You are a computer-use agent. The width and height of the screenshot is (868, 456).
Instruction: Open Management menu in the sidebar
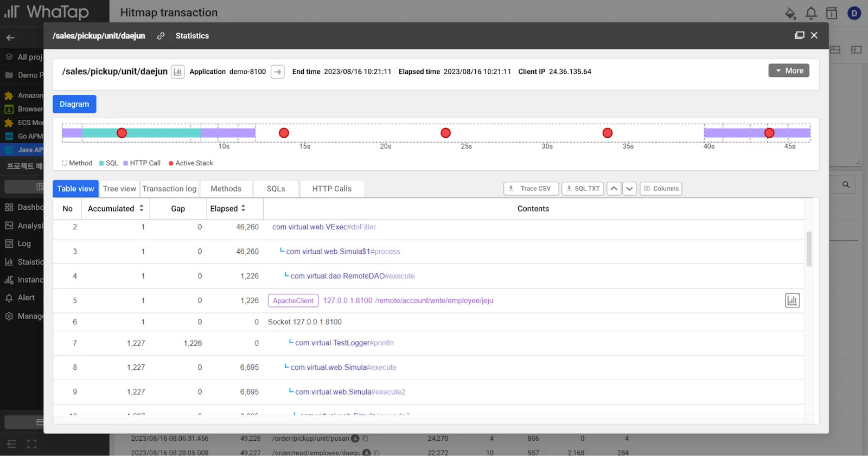coord(24,316)
